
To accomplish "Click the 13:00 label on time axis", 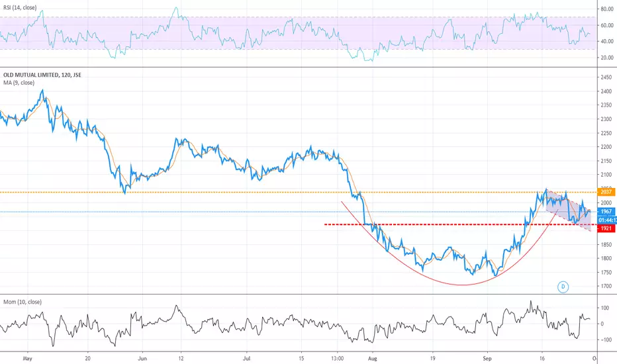I will coord(337,359).
